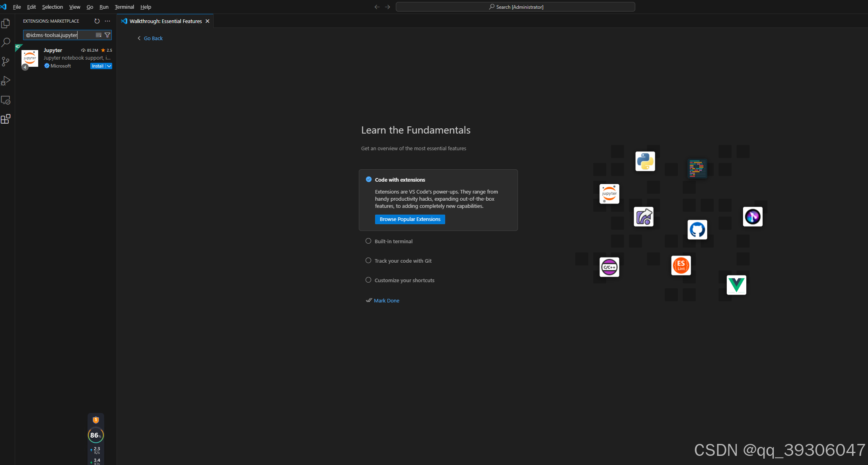Open the Search view in activity bar
This screenshot has width=868, height=465.
pos(6,43)
